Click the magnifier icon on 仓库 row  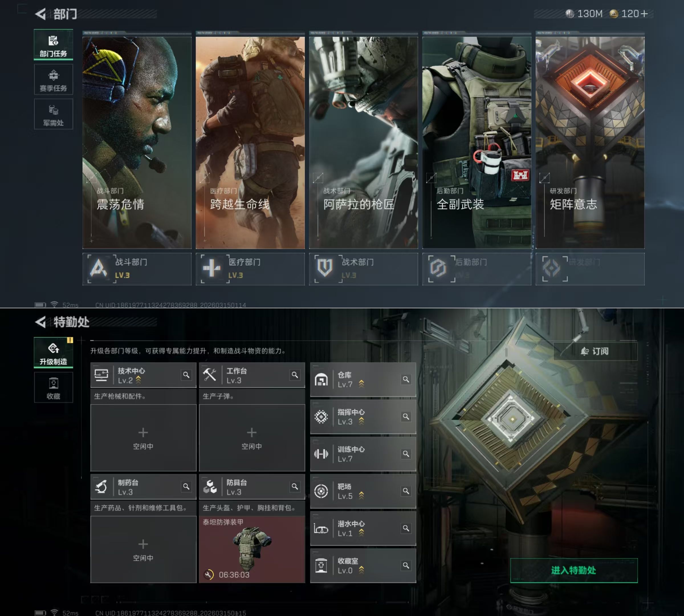pos(406,379)
